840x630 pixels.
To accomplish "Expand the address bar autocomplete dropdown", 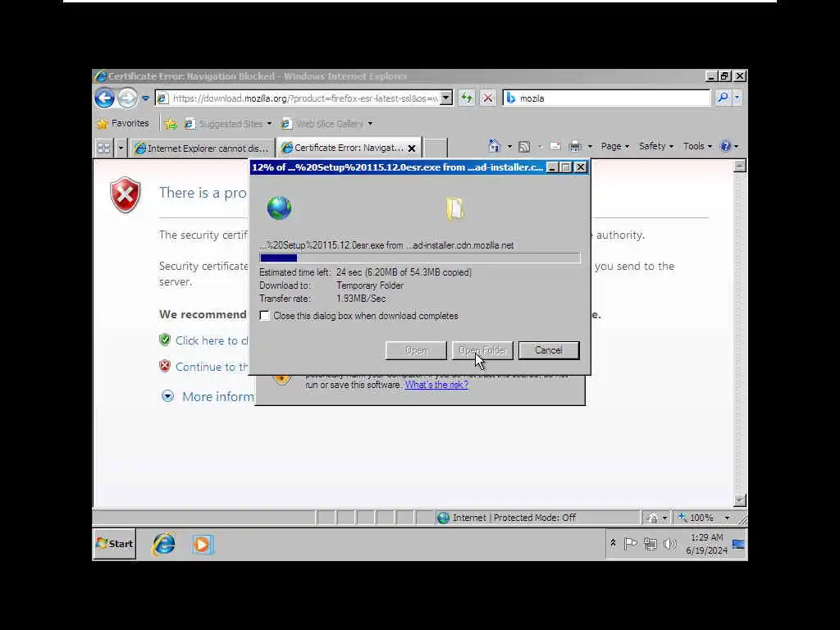I will point(446,98).
